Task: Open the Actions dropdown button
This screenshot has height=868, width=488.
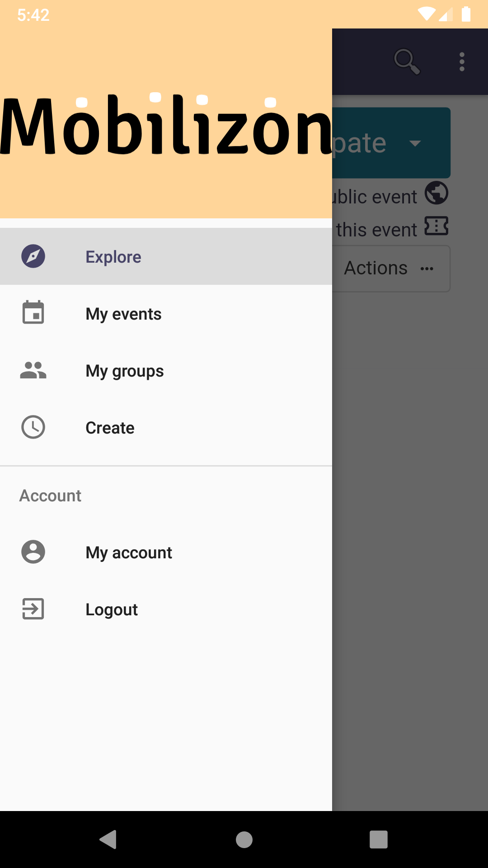Action: click(x=390, y=269)
